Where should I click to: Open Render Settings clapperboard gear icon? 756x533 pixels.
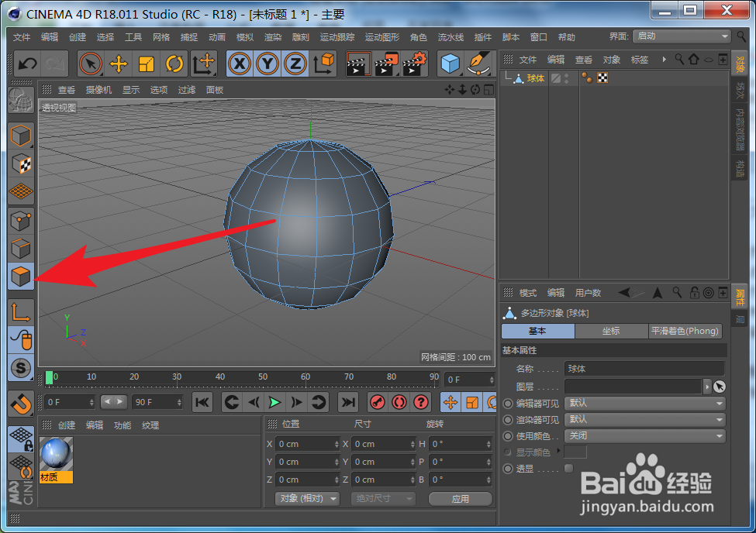pos(415,64)
